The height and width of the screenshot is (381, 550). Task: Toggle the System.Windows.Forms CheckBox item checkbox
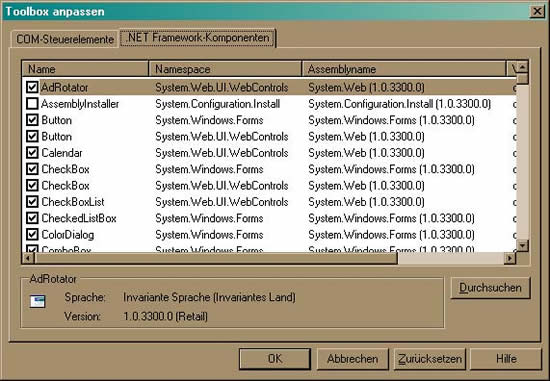tap(32, 169)
